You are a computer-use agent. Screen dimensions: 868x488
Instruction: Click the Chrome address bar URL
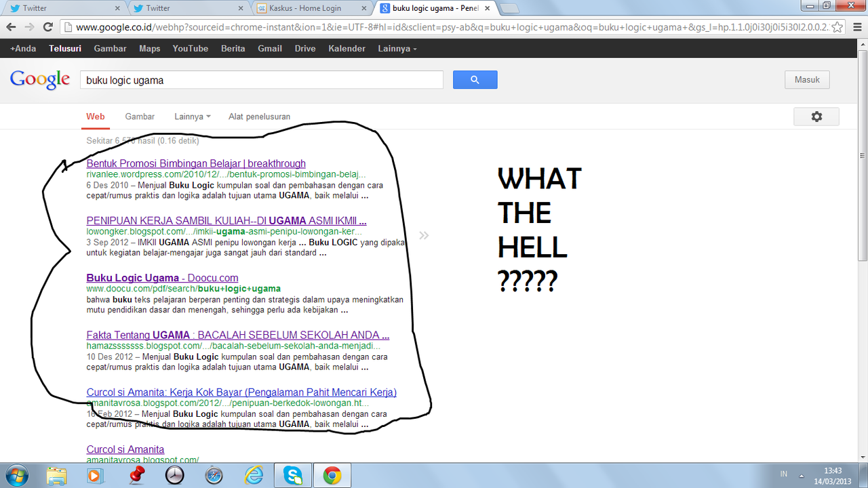point(451,27)
